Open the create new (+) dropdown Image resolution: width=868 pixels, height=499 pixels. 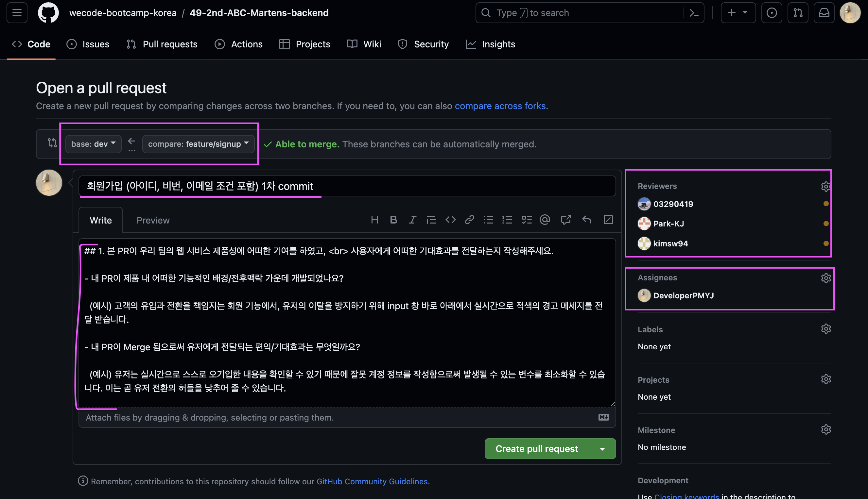click(738, 13)
